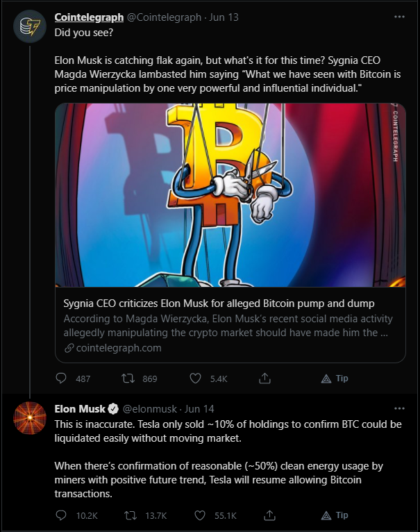This screenshot has width=420, height=532.
Task: Open Cointelegraph profile name link
Action: coord(89,17)
